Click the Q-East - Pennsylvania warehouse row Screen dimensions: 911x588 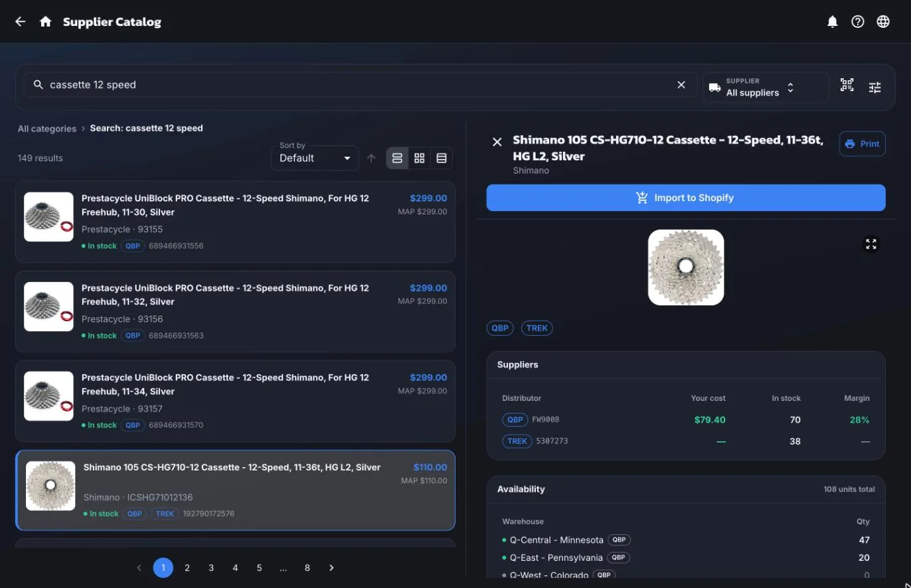coord(686,558)
